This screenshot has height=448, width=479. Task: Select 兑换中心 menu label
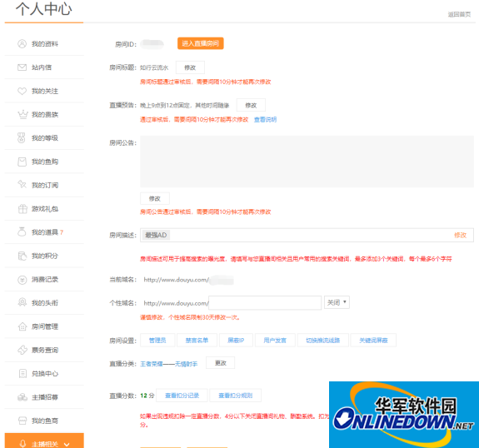coord(45,374)
